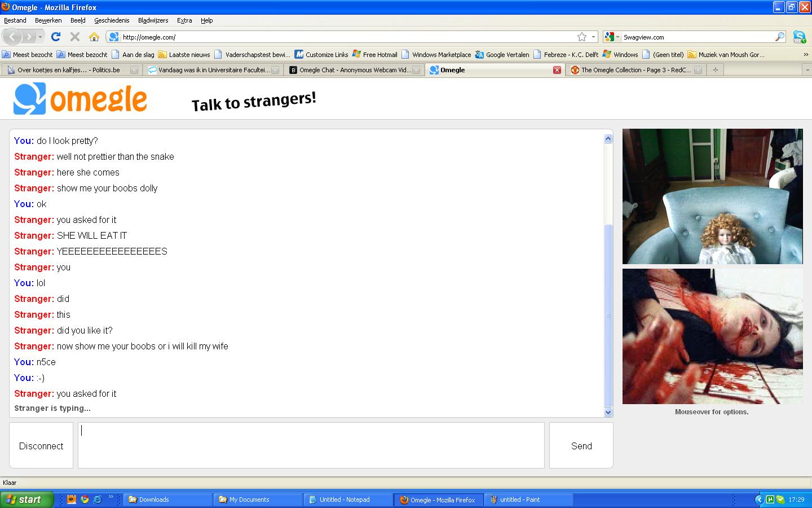Image resolution: width=812 pixels, height=508 pixels.
Task: Click the Stop loading X icon
Action: (74, 37)
